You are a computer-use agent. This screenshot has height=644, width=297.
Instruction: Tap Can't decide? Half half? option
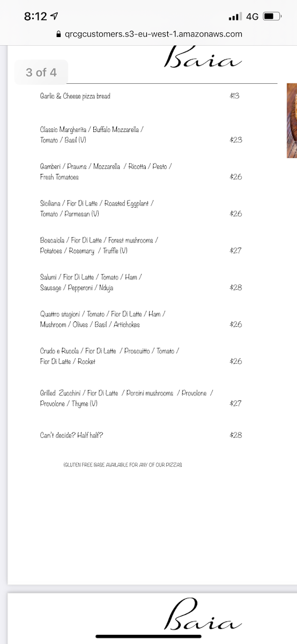coord(71,435)
